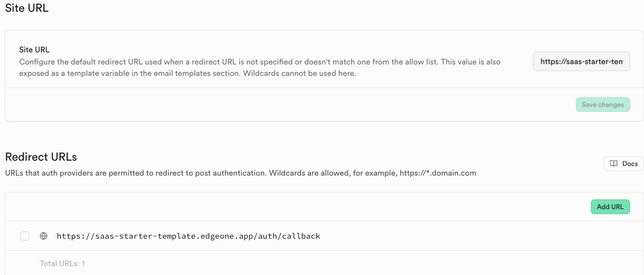Click the https://*.domain.com example text

438,173
